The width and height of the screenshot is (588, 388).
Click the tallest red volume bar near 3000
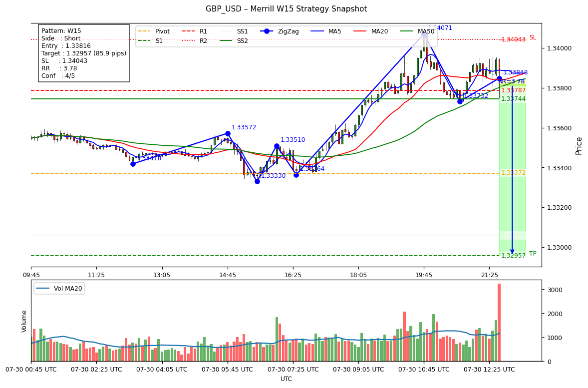[499, 322]
